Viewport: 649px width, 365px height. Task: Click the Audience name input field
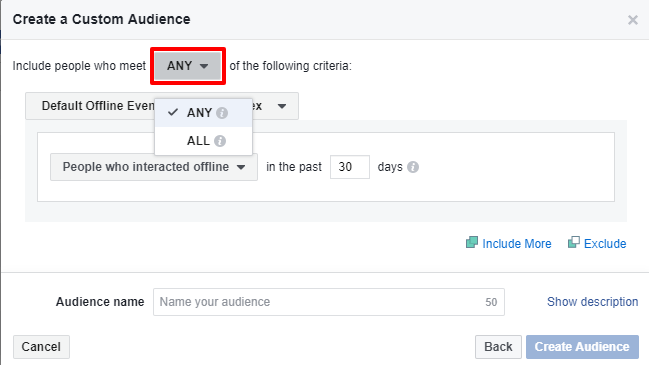point(329,302)
